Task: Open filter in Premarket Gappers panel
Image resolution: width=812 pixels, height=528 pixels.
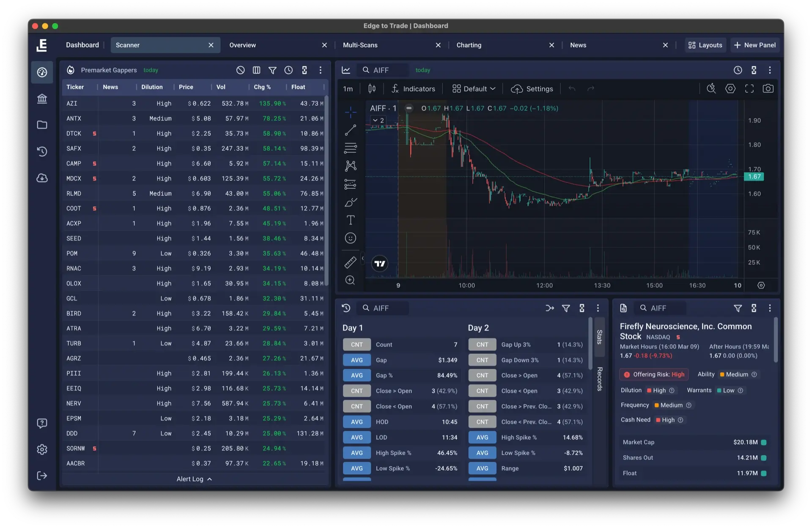Action: click(272, 70)
